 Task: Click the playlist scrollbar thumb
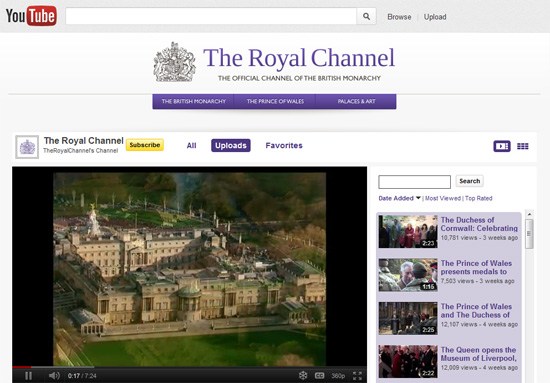pos(529,234)
